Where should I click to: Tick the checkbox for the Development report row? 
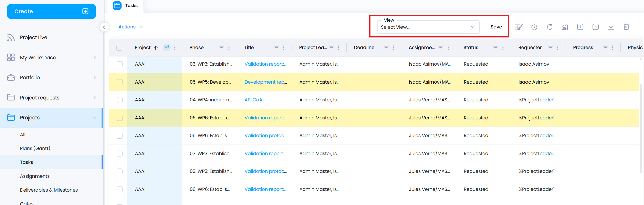tap(120, 82)
